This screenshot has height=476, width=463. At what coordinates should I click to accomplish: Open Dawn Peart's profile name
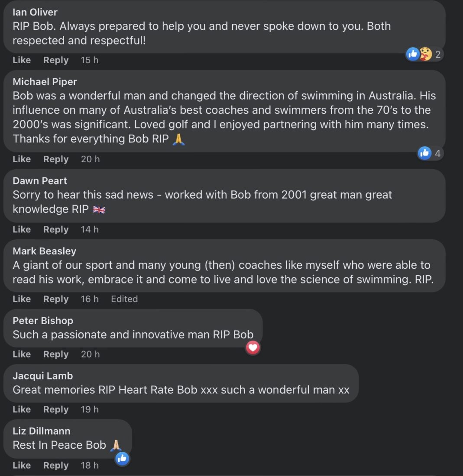(x=40, y=181)
